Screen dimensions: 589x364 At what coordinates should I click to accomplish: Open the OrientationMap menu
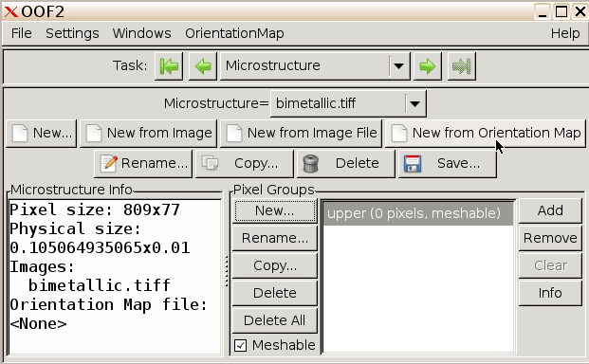pyautogui.click(x=234, y=33)
